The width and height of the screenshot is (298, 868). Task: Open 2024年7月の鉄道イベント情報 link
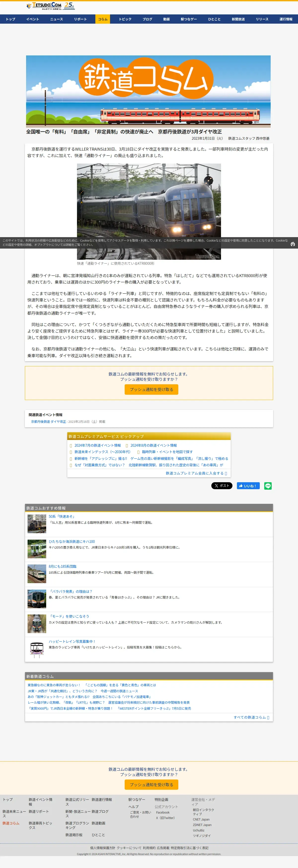(x=98, y=445)
